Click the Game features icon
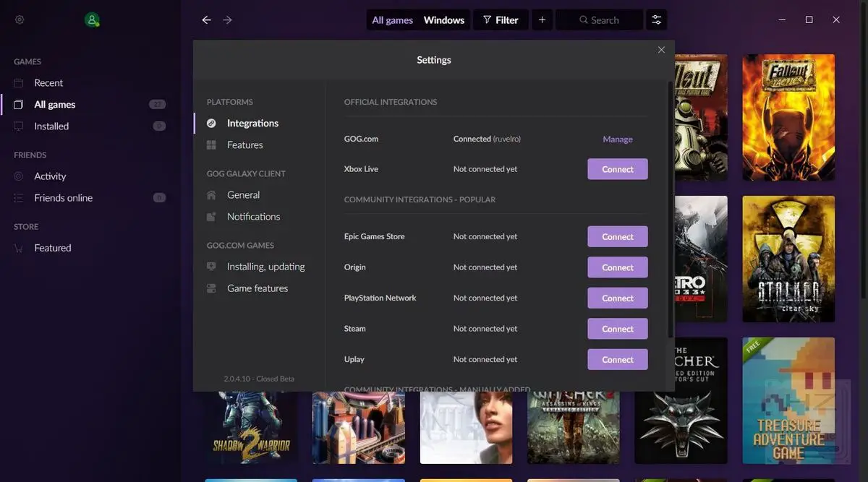This screenshot has height=482, width=868. coord(211,288)
